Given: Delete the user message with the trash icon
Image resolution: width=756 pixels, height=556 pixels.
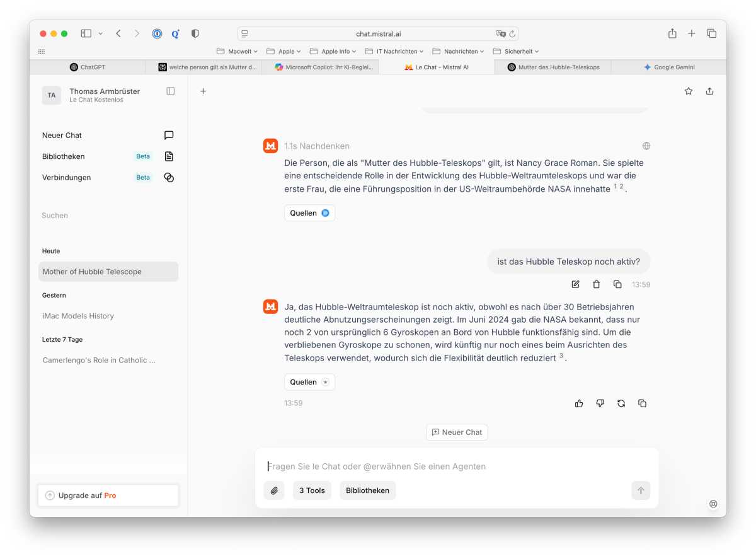Looking at the screenshot, I should click(596, 284).
